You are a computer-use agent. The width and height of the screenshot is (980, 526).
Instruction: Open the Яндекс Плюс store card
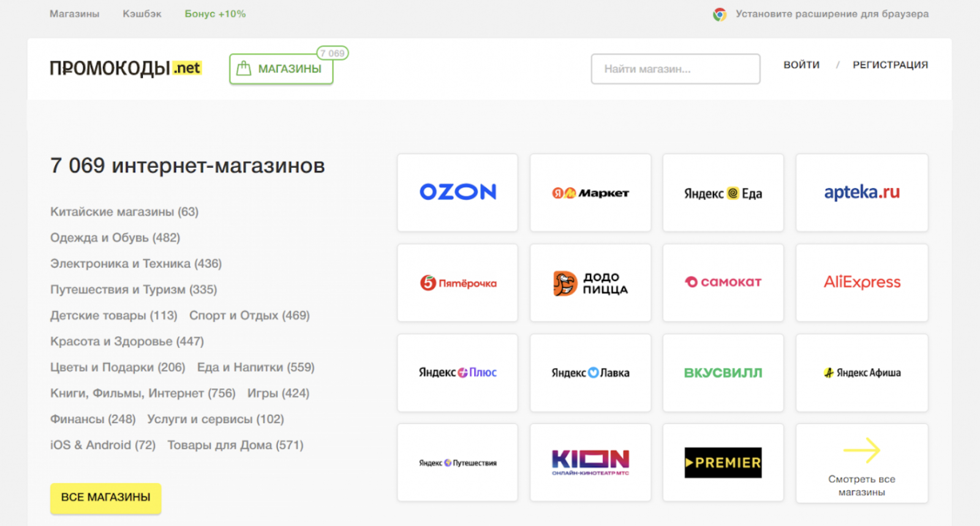458,372
